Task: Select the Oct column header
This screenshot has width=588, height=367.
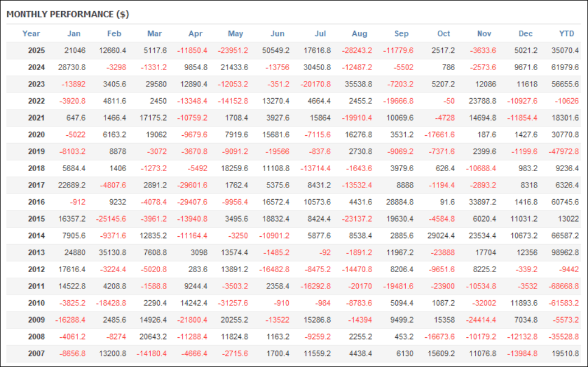Action: (x=443, y=34)
